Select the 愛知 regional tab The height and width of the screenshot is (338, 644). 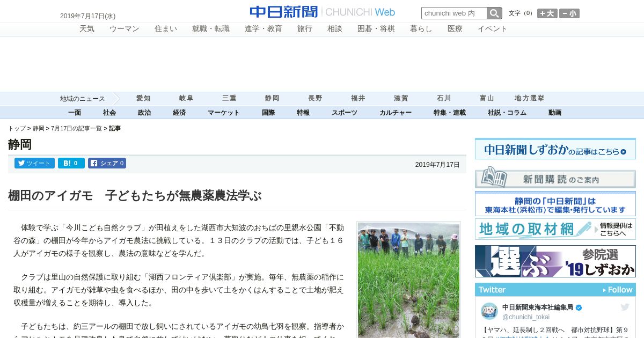(143, 99)
